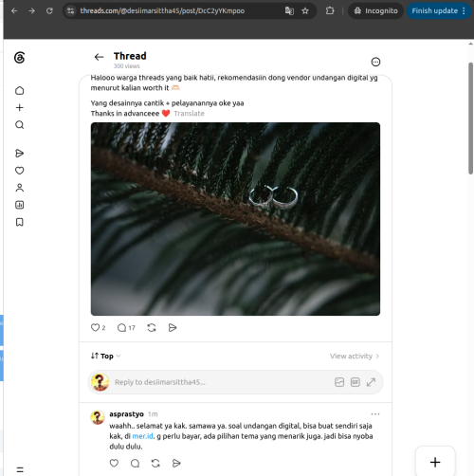The height and width of the screenshot is (476, 474).
Task: Reply to asprastyo's comment
Action: tap(135, 464)
